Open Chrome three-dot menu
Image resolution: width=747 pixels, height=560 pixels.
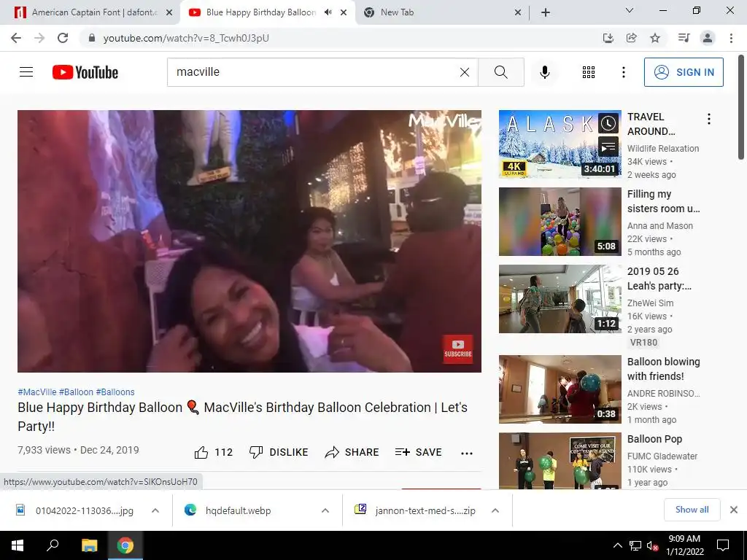(x=731, y=38)
